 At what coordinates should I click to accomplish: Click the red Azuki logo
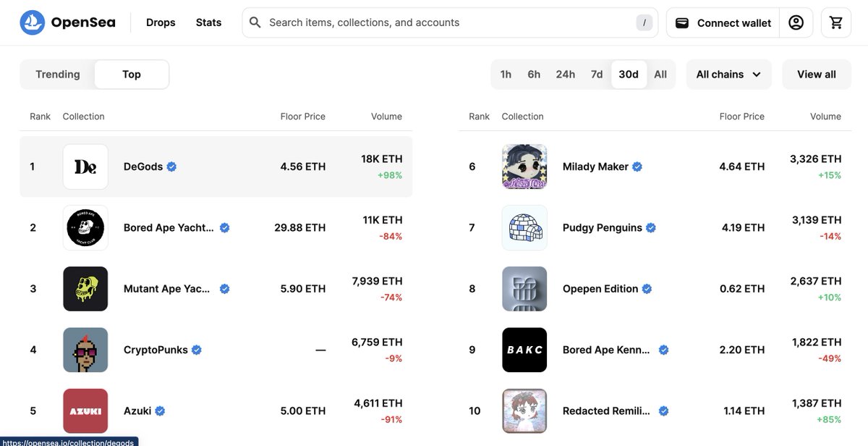pos(85,411)
